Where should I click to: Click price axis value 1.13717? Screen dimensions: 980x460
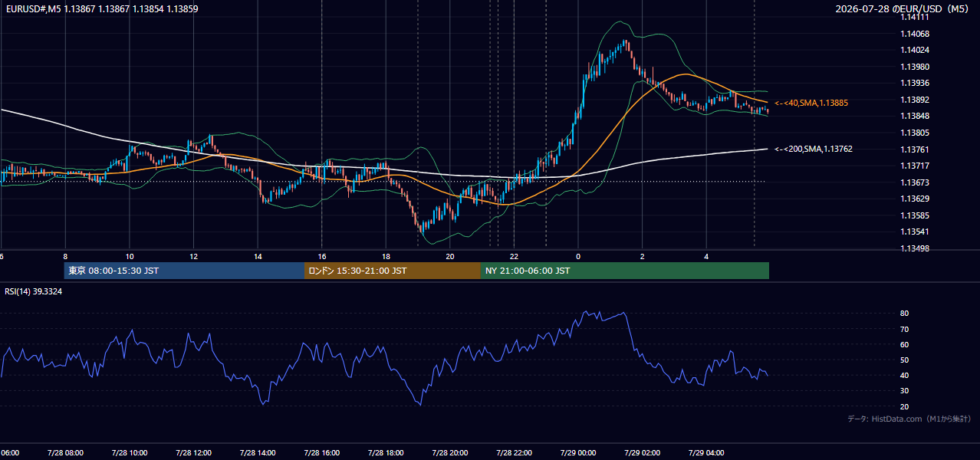916,166
